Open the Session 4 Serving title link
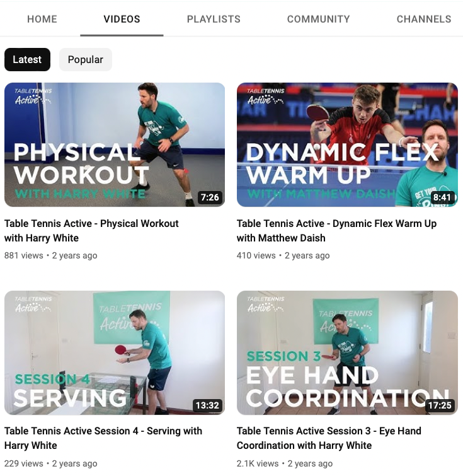 (x=103, y=438)
